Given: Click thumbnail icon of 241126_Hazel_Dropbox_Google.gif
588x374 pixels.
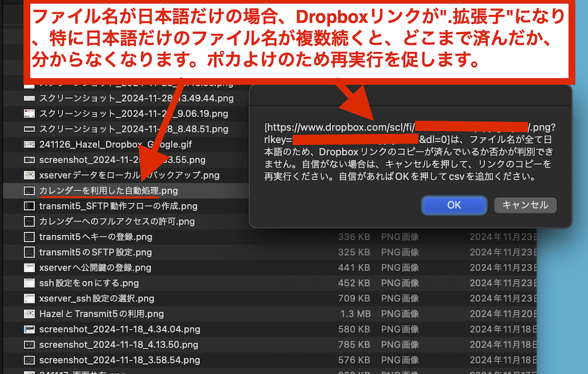Looking at the screenshot, I should (30, 144).
